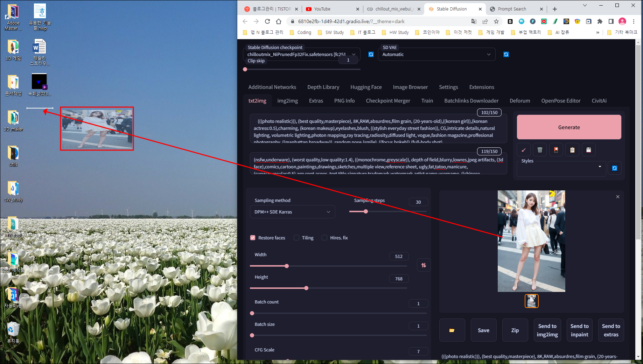
Task: Open the OpenPose Editor tab
Action: pos(561,101)
